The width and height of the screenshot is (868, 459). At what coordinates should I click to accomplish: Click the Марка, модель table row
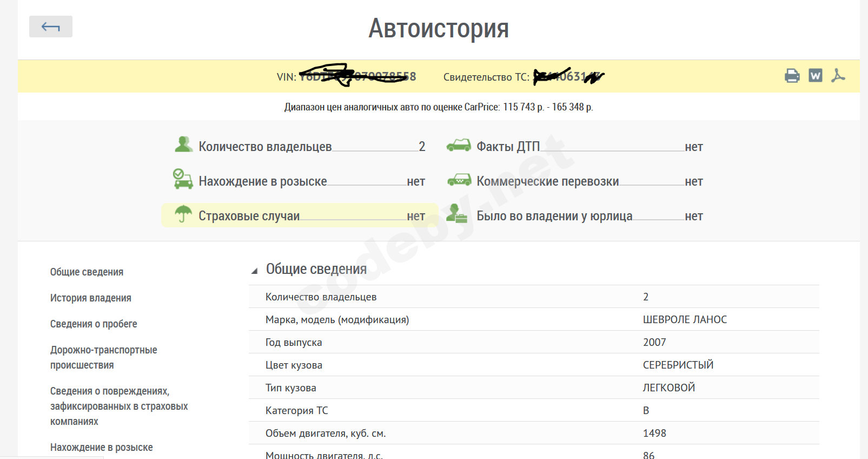(x=533, y=319)
